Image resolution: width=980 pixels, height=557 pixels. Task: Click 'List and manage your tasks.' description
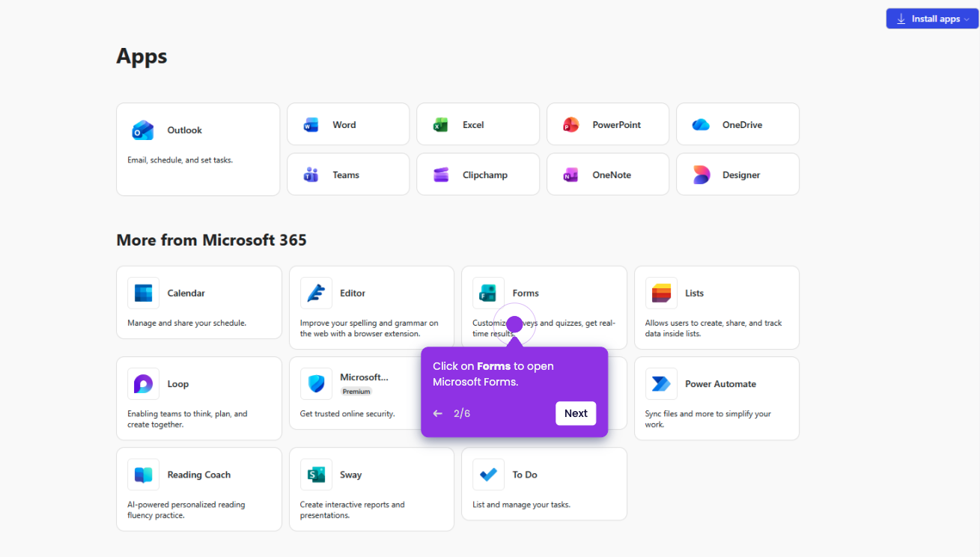point(522,505)
